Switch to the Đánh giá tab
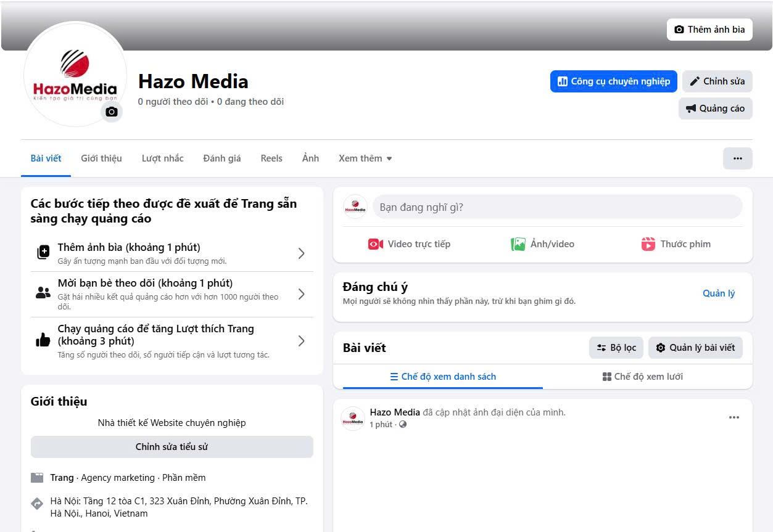773x532 pixels. tap(221, 158)
